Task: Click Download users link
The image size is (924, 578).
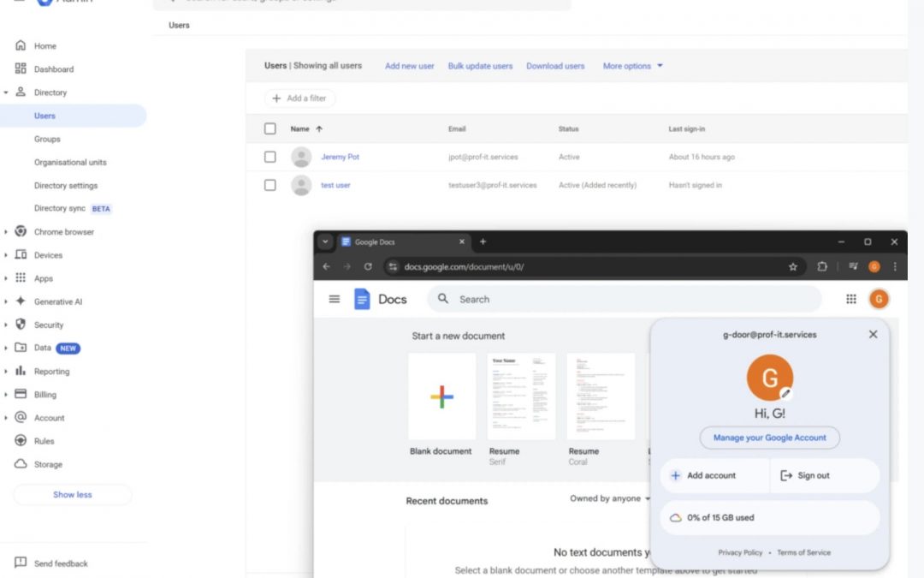Action: click(x=555, y=66)
